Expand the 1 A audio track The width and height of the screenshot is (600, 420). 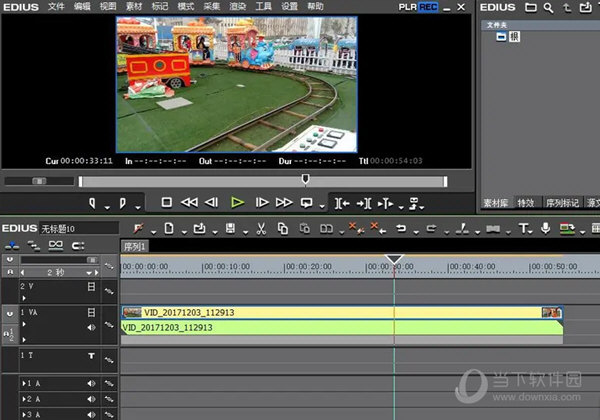(24, 383)
